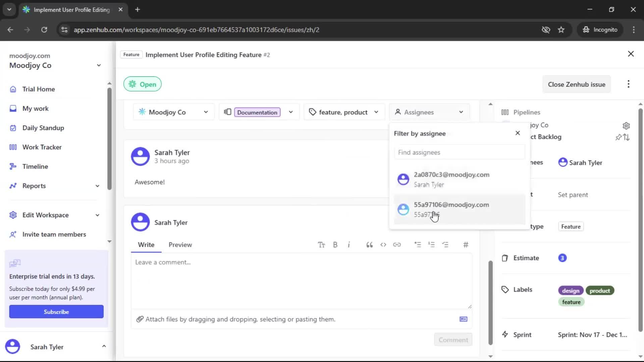Pin the Backlog pipeline with the pin icon
This screenshot has height=362, width=644.
pos(619,137)
